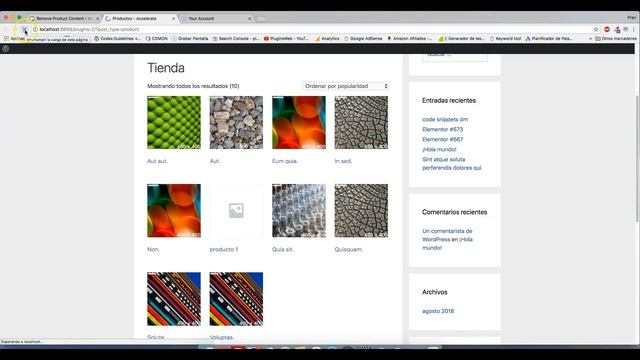Open the Voluptas. product thumbnail

236,299
